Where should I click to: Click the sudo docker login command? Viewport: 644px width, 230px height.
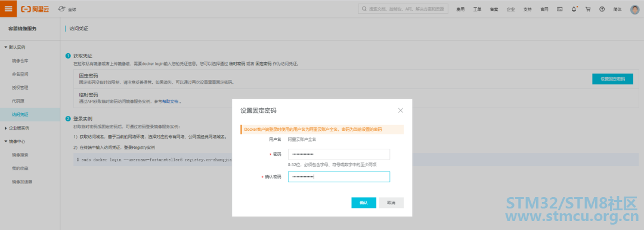point(154,160)
